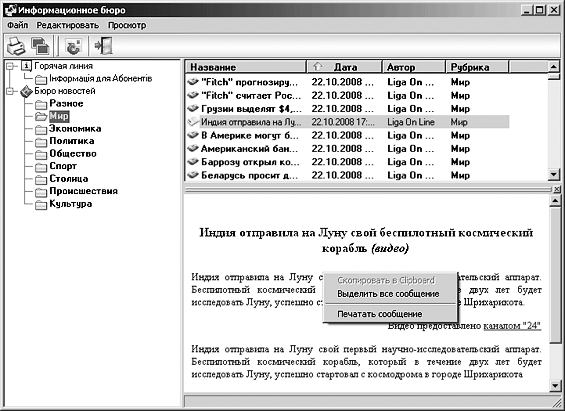Click folder icon beside Інформація для Абонентів
Viewport: 565px width, 411px height.
(x=41, y=79)
